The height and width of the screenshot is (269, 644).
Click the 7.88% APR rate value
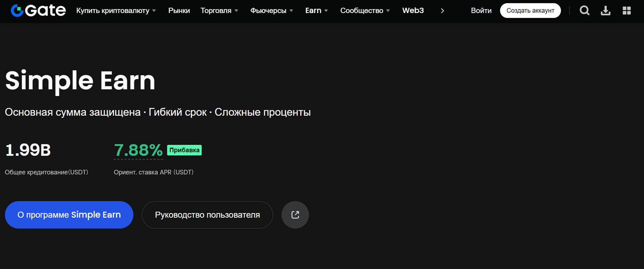tap(138, 150)
